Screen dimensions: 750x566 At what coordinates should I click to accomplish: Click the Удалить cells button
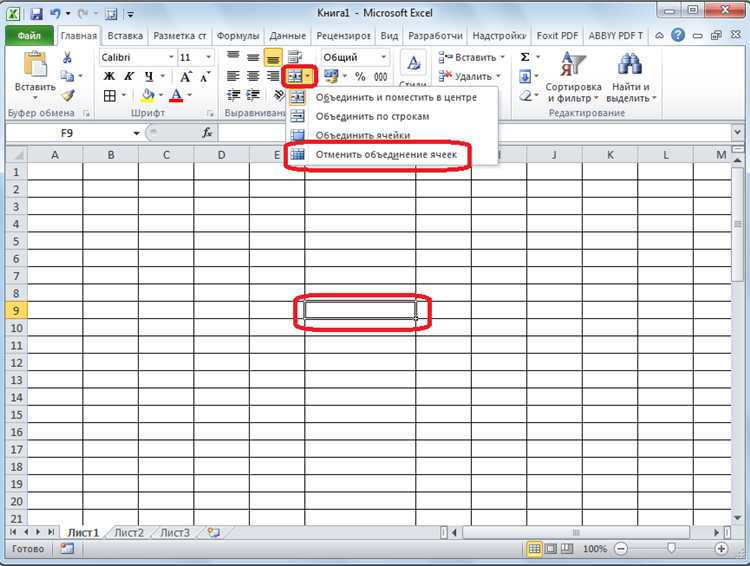(x=469, y=77)
